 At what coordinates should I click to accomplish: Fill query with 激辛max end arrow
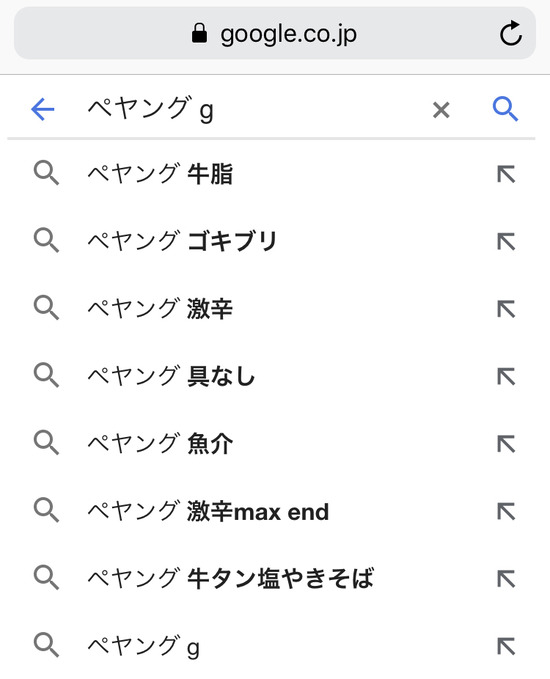coord(506,511)
